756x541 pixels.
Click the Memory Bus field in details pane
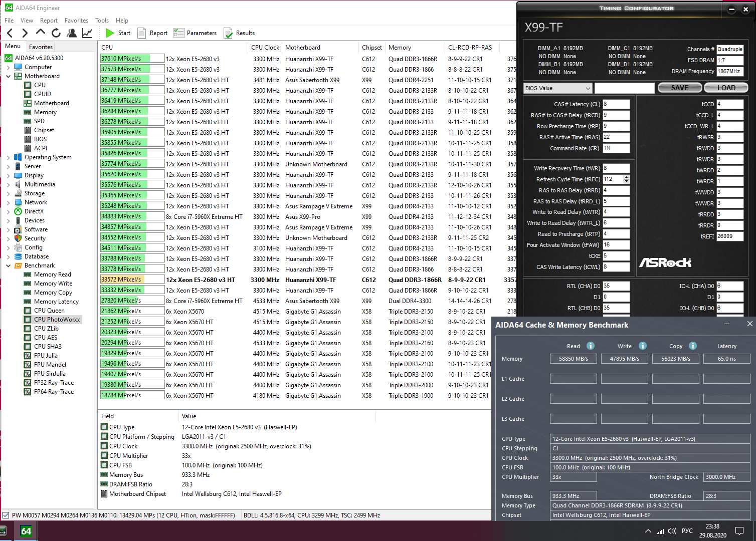[126, 475]
